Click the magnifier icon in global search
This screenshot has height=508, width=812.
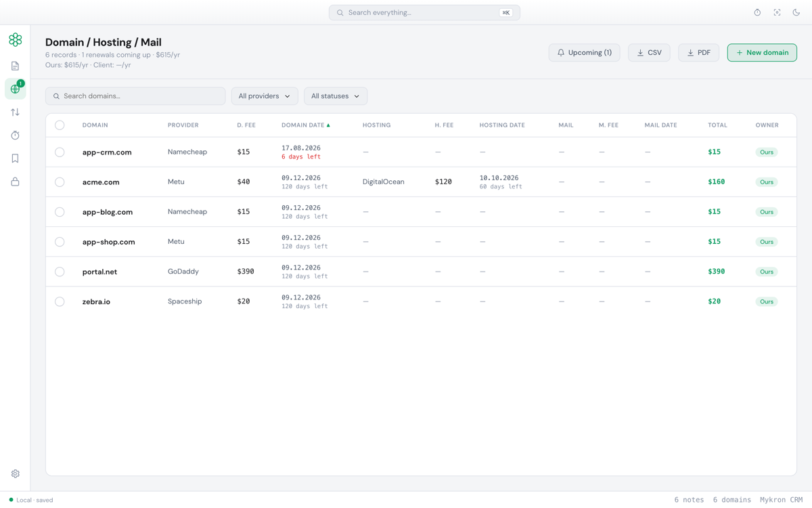click(340, 13)
